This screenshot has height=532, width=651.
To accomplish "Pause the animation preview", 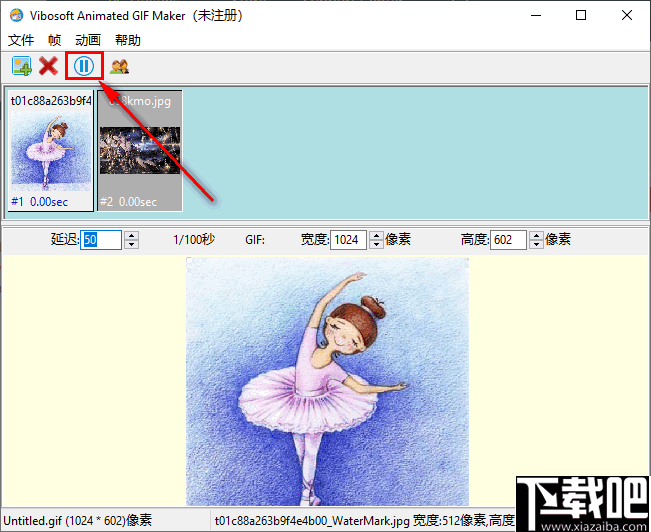I will [x=84, y=66].
